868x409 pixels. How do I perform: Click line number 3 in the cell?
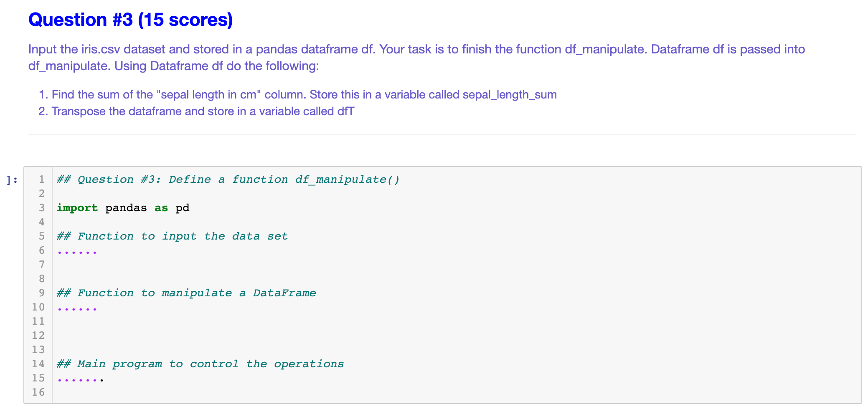pyautogui.click(x=41, y=208)
